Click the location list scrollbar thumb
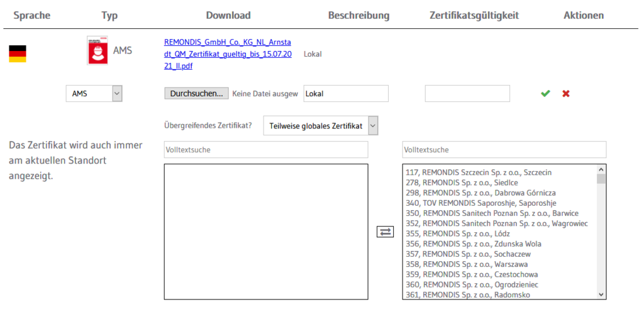The image size is (644, 319). 601,179
